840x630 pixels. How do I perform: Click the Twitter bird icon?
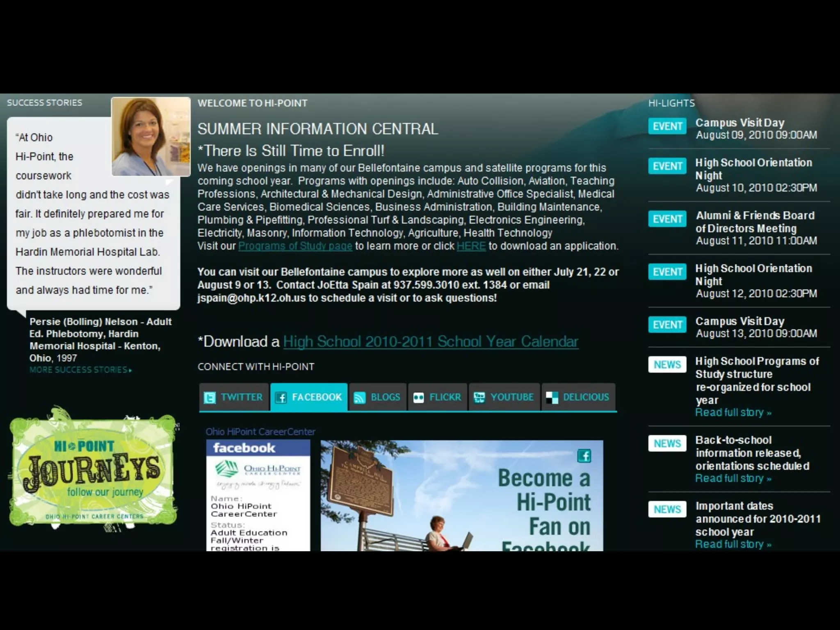(210, 397)
